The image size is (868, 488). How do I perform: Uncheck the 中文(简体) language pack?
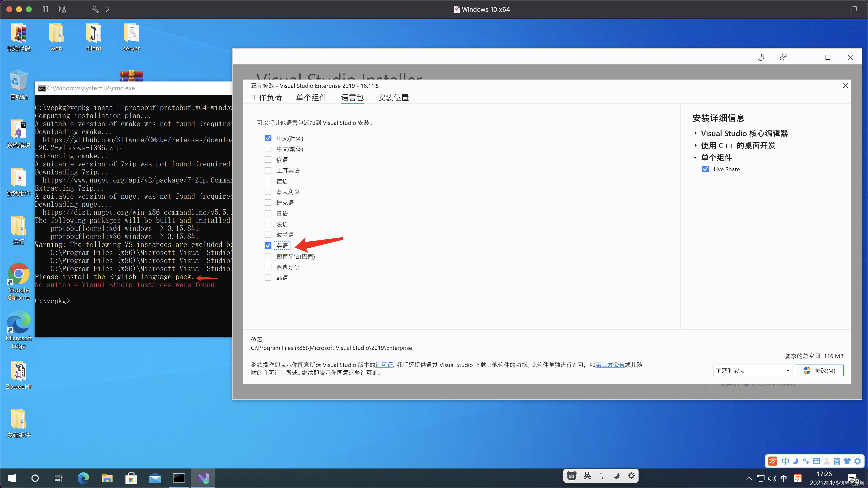[268, 138]
